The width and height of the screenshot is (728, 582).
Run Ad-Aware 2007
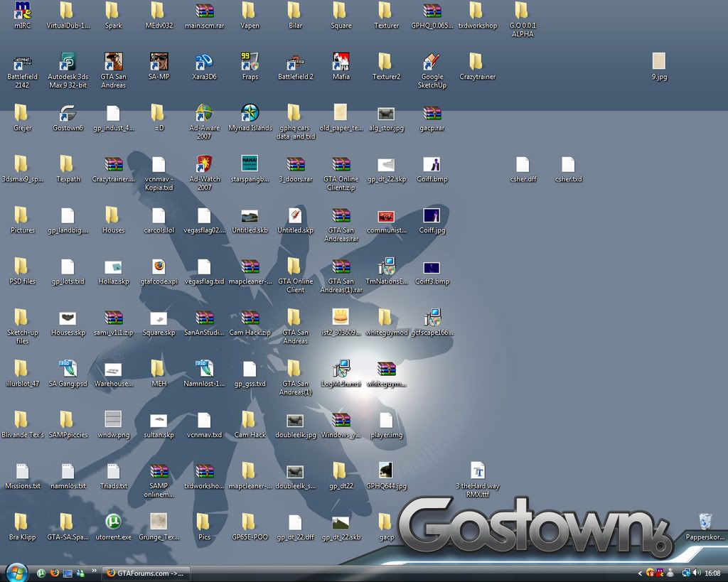pos(204,117)
